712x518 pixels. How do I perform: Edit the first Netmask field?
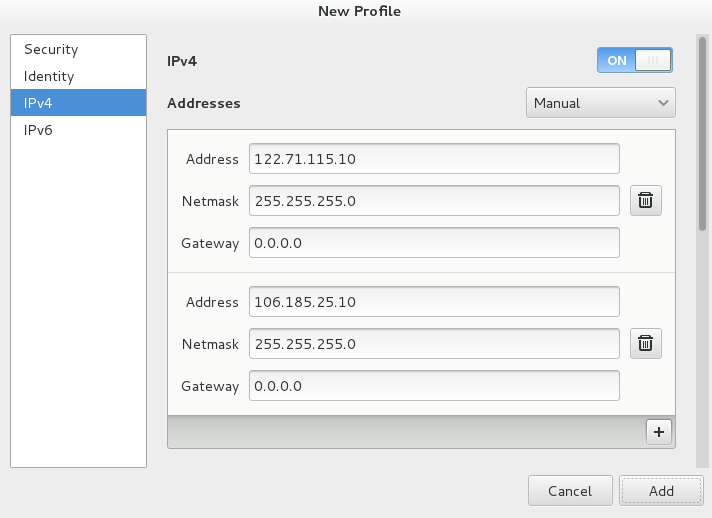pos(434,201)
